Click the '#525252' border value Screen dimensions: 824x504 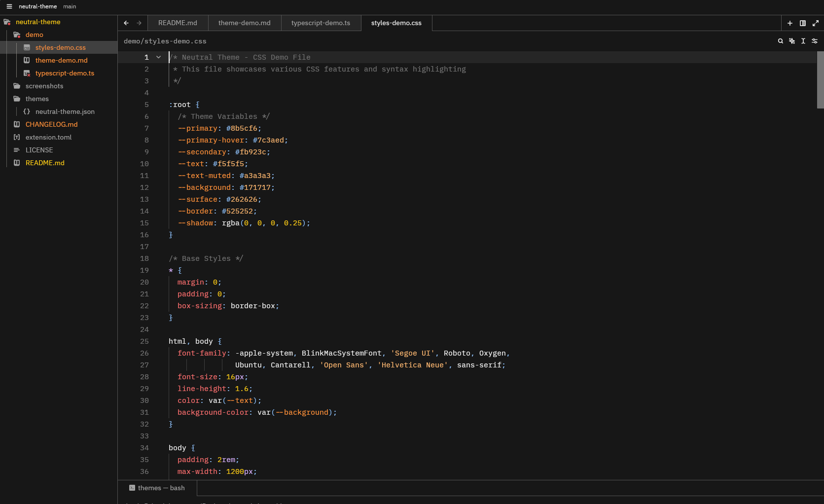pos(237,211)
